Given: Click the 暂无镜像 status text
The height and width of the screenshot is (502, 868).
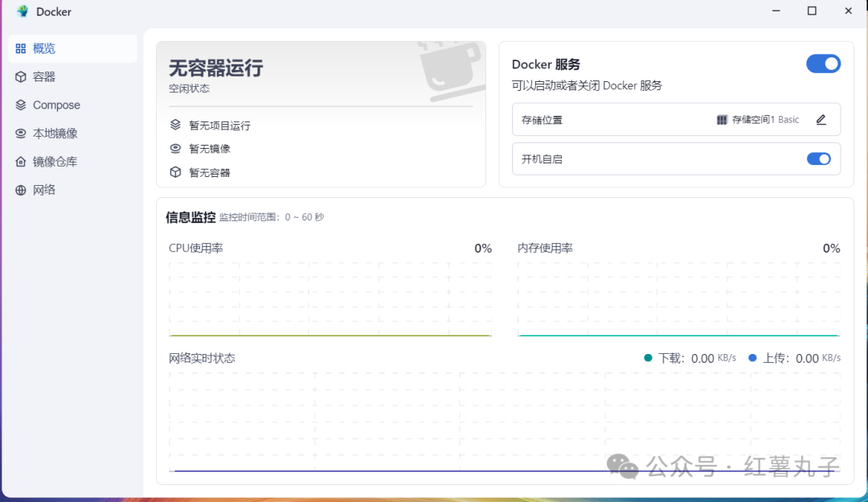Looking at the screenshot, I should point(209,149).
